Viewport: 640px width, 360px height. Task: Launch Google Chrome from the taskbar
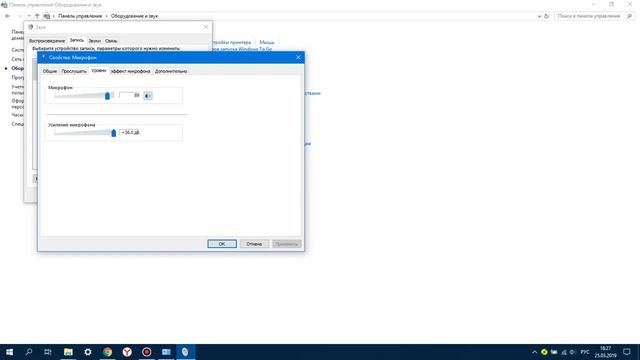coord(107,352)
